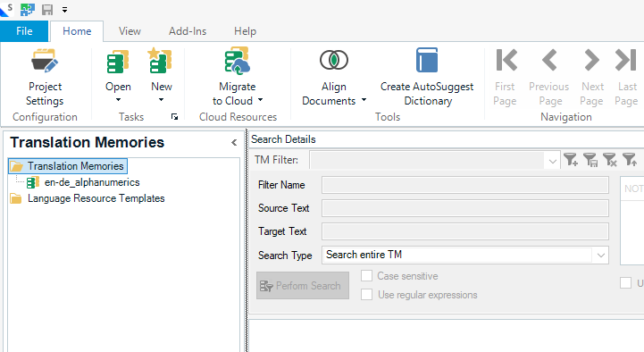Click the Filter Name input field
The image size is (644, 352).
coord(465,185)
